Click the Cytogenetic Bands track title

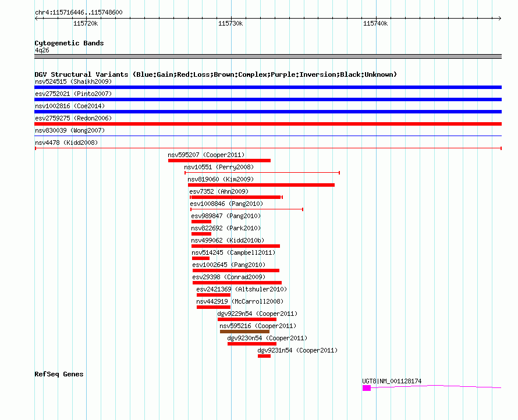click(x=69, y=43)
